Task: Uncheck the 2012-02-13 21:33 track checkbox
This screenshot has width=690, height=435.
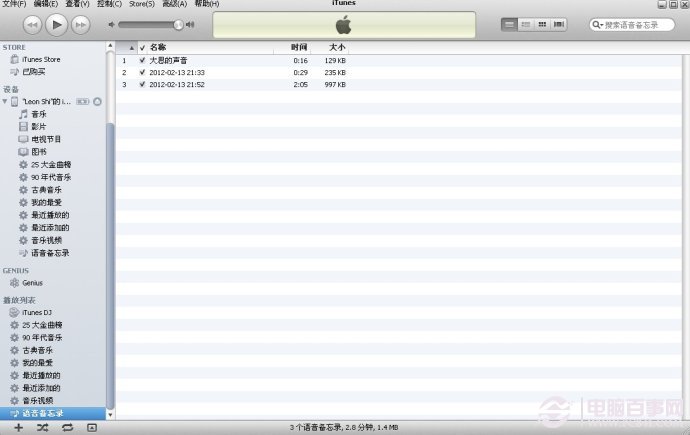Action: click(142, 72)
